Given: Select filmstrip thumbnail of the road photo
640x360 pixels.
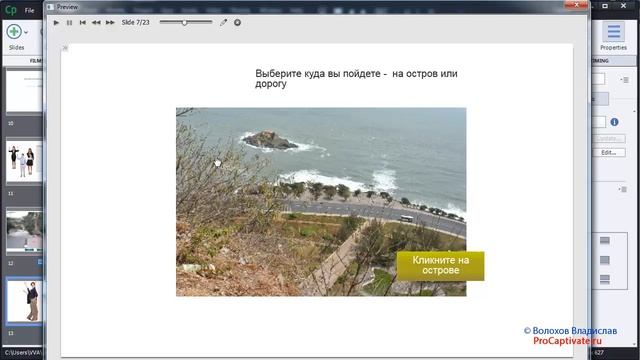Looking at the screenshot, I should click(24, 231).
